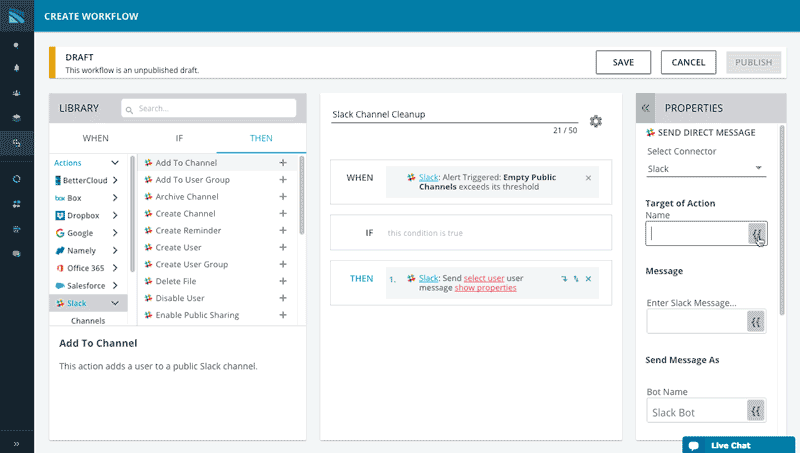
Task: Click the workflow name Slack Channel Cleanup field
Action: 454,114
